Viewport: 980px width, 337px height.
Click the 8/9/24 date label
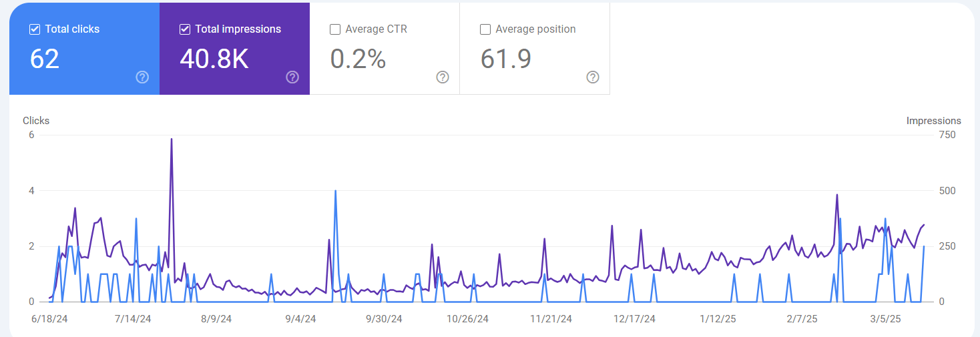(x=216, y=319)
